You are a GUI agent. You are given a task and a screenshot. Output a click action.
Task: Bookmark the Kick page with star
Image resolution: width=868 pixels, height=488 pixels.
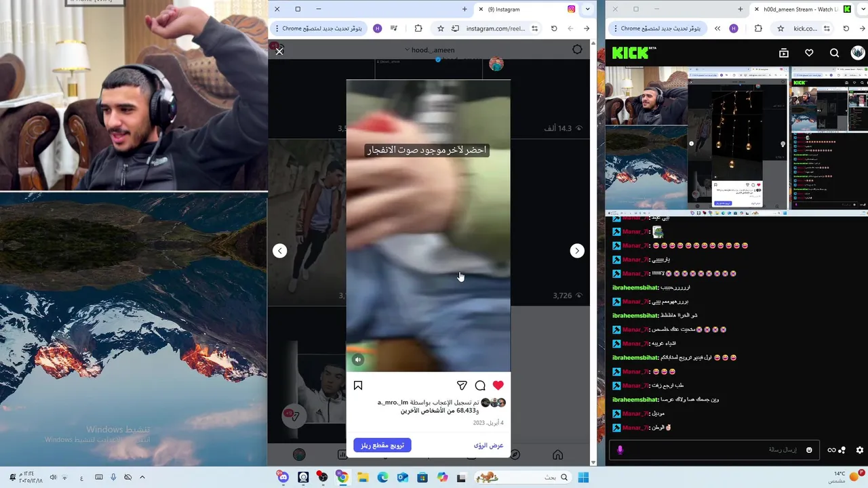tap(781, 28)
